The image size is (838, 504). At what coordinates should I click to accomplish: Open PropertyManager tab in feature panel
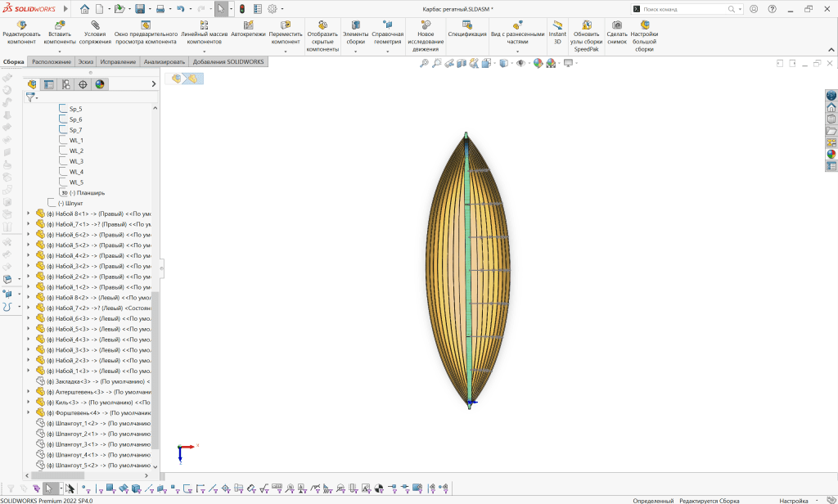(48, 84)
